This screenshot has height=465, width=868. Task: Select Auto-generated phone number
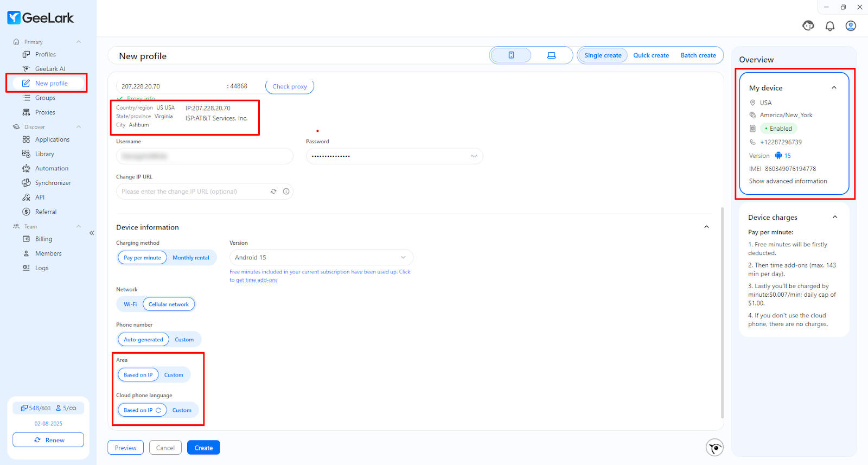pyautogui.click(x=143, y=340)
